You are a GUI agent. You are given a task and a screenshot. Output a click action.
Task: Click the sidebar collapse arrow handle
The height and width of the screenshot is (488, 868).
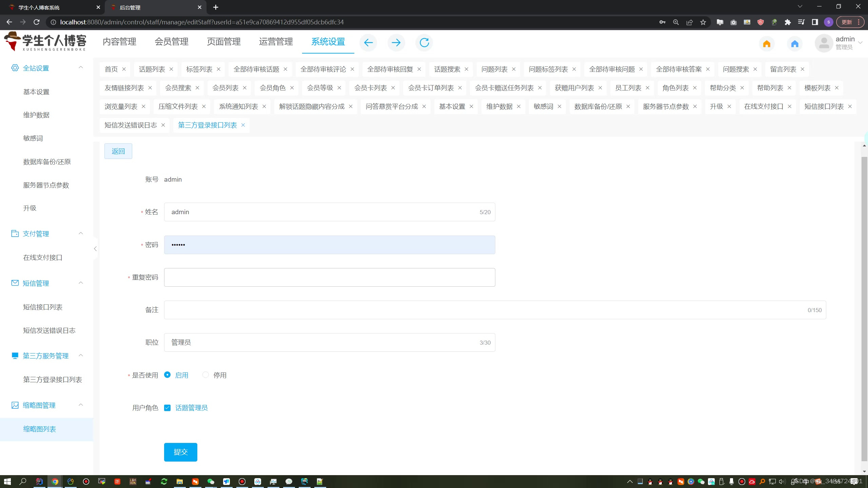tap(95, 249)
